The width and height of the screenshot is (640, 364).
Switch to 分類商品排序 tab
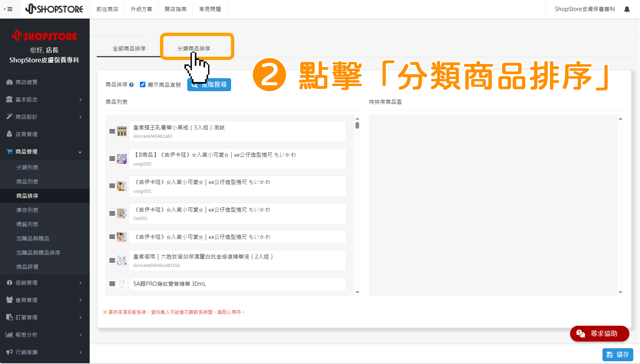[x=194, y=49]
